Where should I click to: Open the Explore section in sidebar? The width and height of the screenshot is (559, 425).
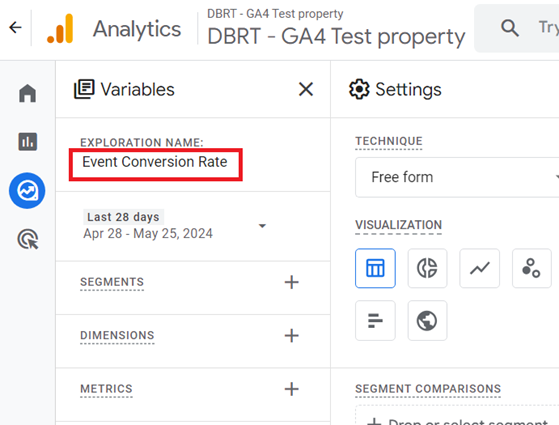coord(27,190)
